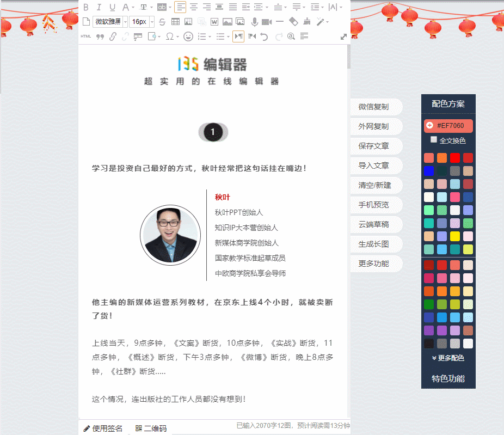Expand 更多配色 color options

point(448,358)
